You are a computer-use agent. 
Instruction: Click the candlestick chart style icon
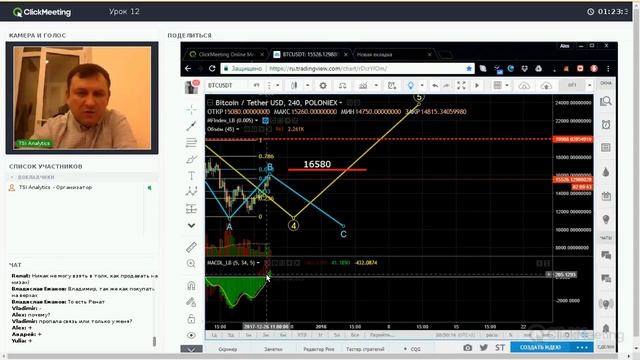(x=294, y=85)
